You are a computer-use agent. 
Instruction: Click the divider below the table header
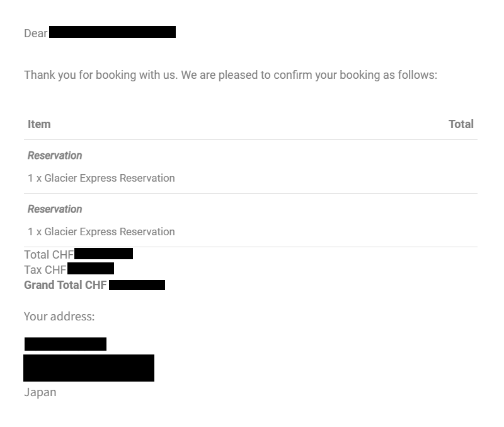251,139
